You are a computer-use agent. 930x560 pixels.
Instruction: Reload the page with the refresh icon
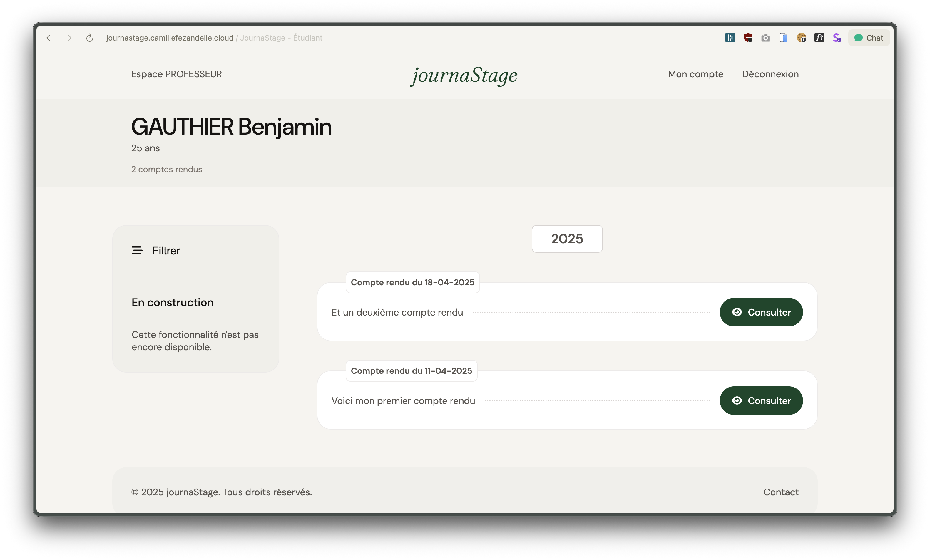pyautogui.click(x=89, y=38)
